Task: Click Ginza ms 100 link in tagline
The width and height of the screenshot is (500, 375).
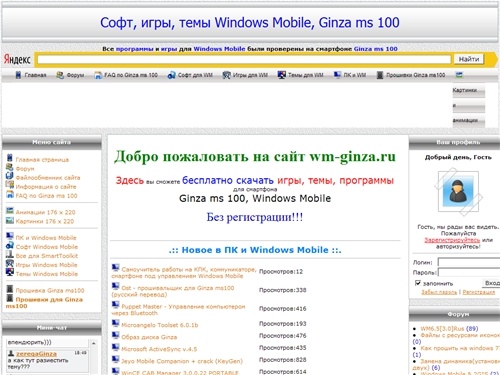Action: [376, 49]
